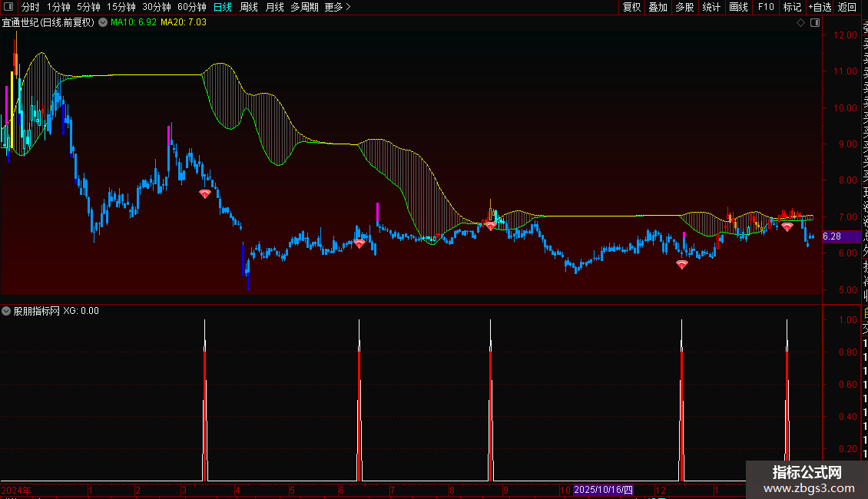Click the 12.00 price axis label

[x=845, y=35]
